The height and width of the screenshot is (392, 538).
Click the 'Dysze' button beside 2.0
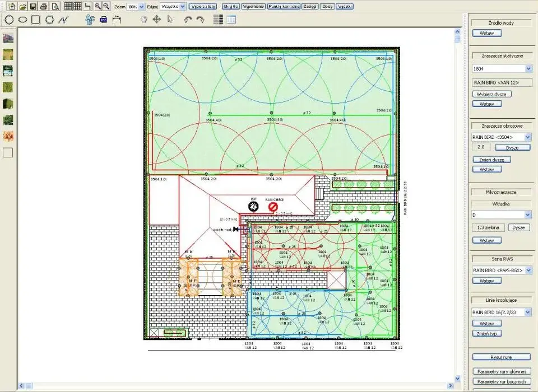[512, 147]
